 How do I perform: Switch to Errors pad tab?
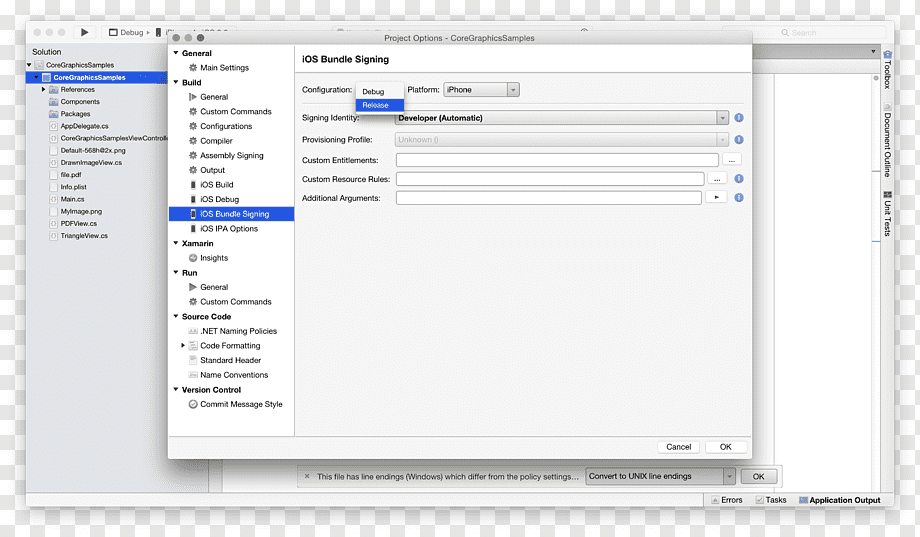(x=726, y=500)
